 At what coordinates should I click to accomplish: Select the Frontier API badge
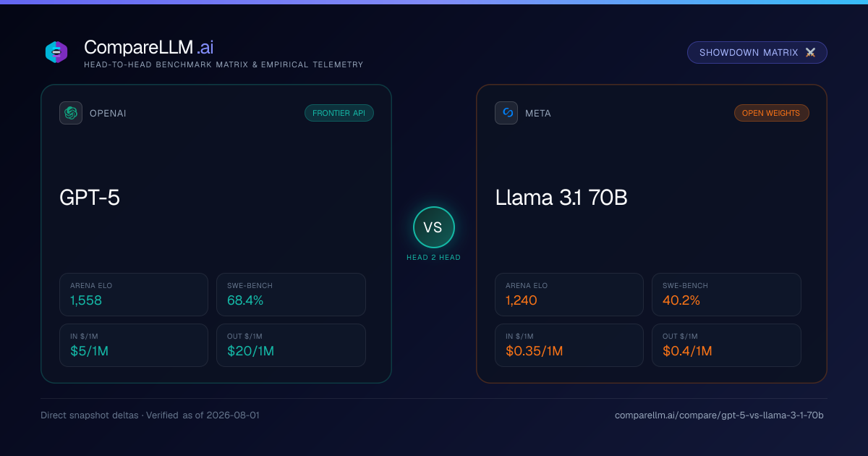(x=339, y=113)
